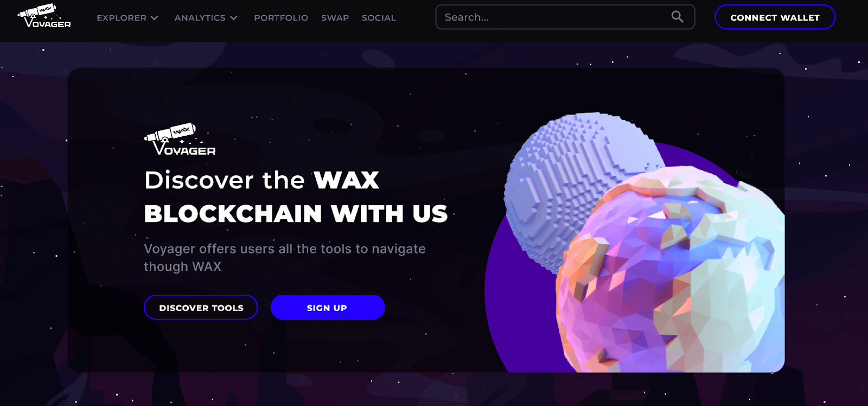Go to the PORTFOLIO page
Image resolution: width=868 pixels, height=406 pixels.
281,18
